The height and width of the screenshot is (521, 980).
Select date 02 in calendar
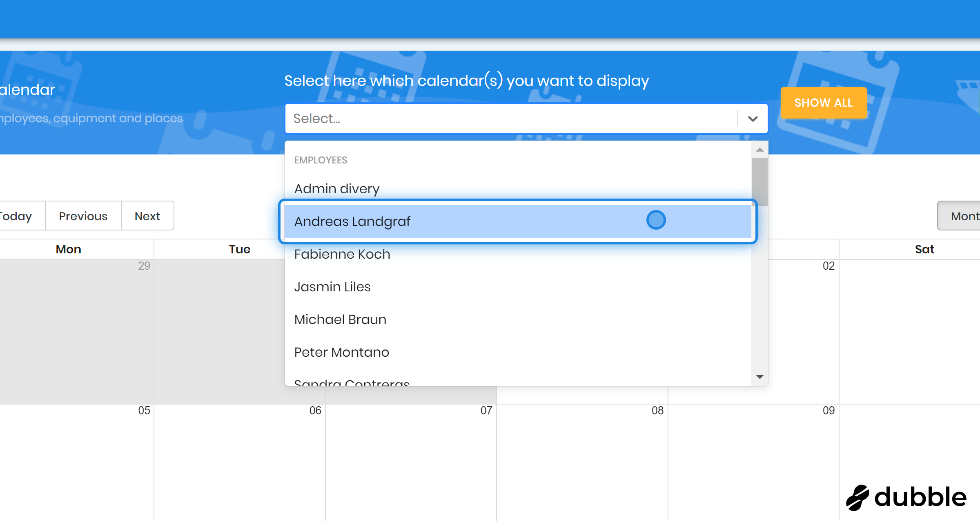click(829, 266)
